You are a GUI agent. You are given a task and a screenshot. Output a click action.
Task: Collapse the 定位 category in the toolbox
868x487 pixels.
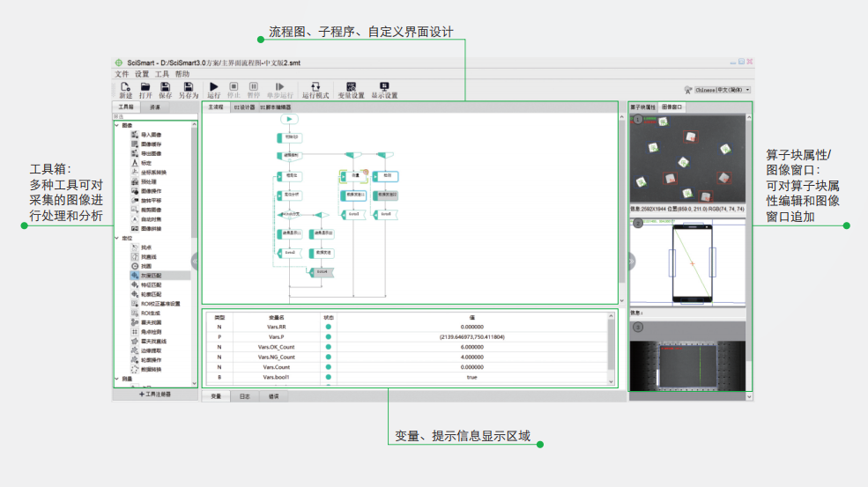[117, 238]
